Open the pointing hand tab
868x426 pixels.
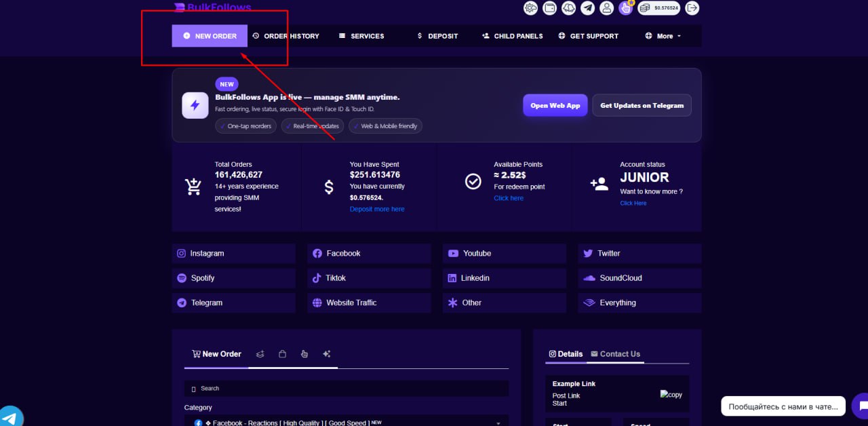[304, 354]
